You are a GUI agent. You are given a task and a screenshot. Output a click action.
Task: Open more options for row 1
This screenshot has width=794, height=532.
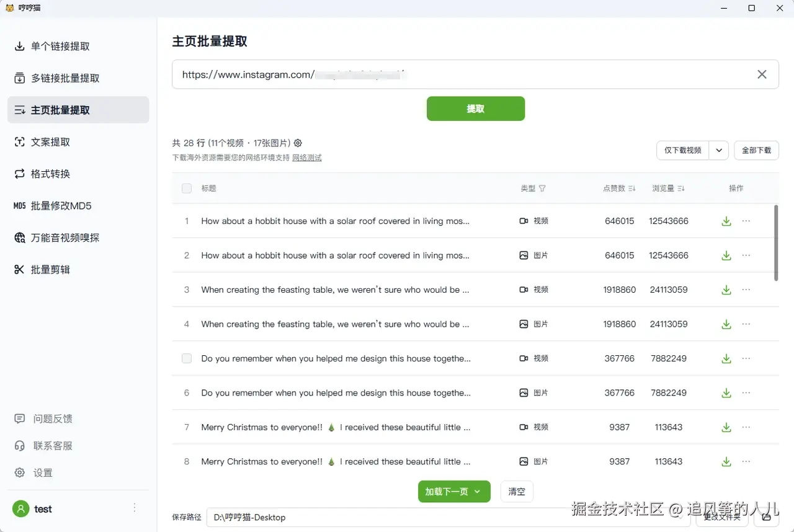(746, 221)
